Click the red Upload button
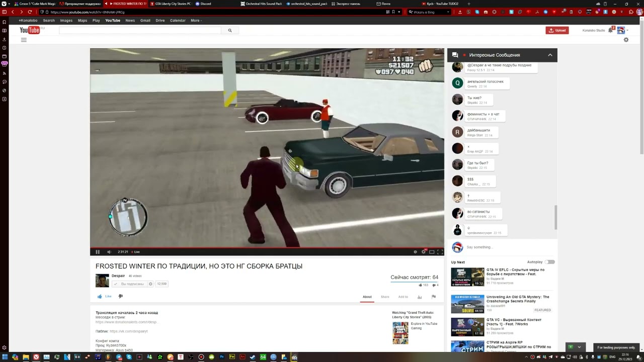 pos(557,30)
